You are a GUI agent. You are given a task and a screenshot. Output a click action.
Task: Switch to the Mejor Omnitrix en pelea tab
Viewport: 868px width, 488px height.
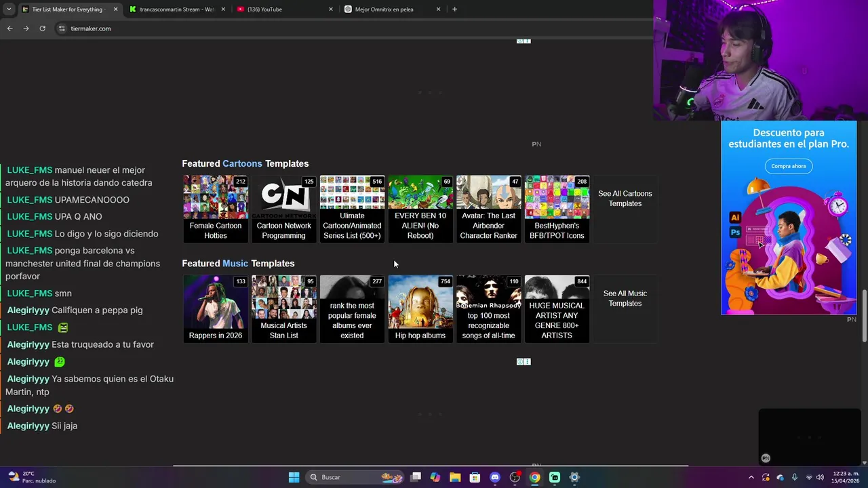click(392, 9)
